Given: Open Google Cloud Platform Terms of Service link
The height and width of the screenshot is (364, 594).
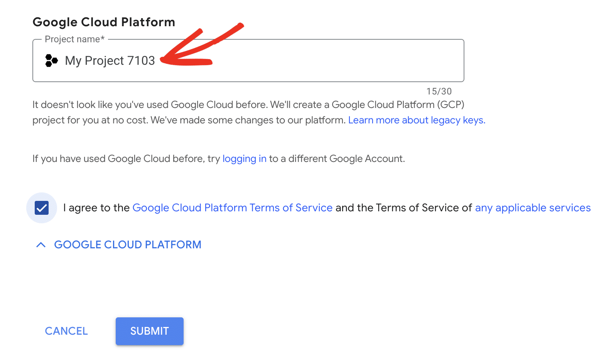Looking at the screenshot, I should (232, 208).
